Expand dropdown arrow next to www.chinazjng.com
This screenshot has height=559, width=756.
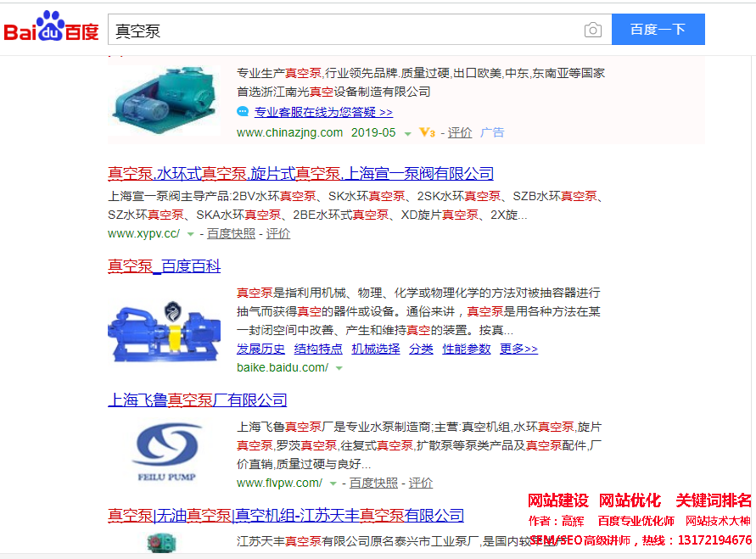pyautogui.click(x=408, y=134)
